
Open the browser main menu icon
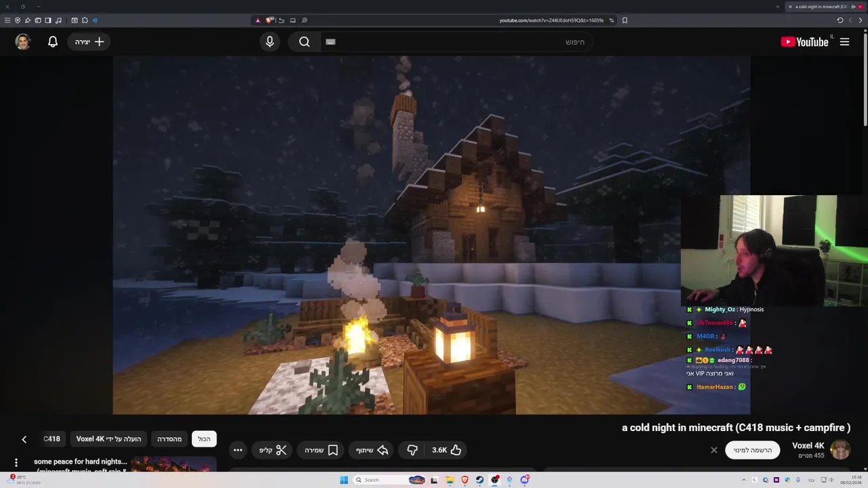[x=7, y=20]
